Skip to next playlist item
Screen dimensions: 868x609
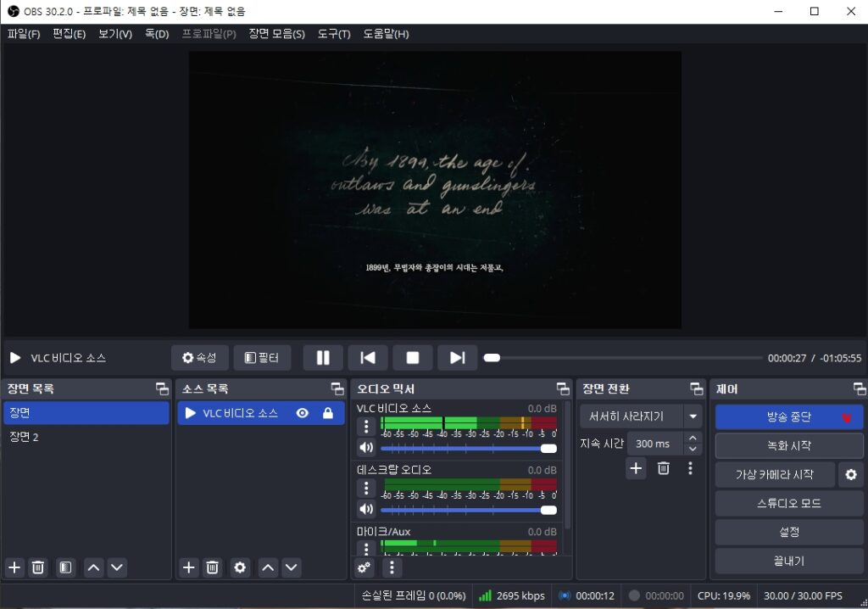(x=457, y=358)
